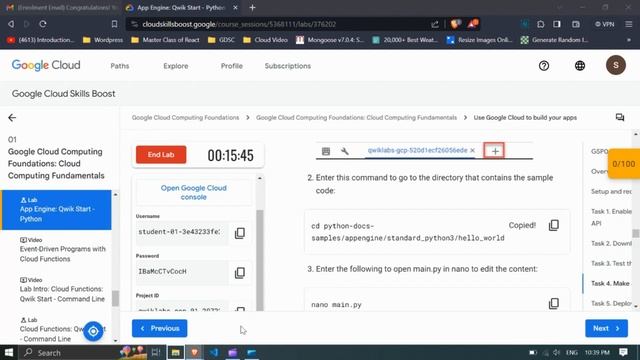The width and height of the screenshot is (640, 360).
Task: Show more bookmarks chevron
Action: click(629, 40)
